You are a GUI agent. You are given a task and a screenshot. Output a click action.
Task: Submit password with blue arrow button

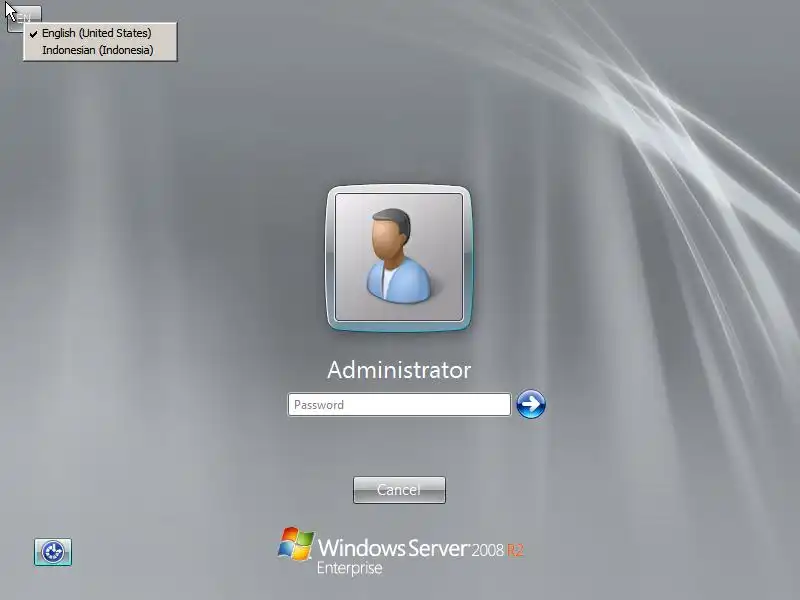(531, 404)
